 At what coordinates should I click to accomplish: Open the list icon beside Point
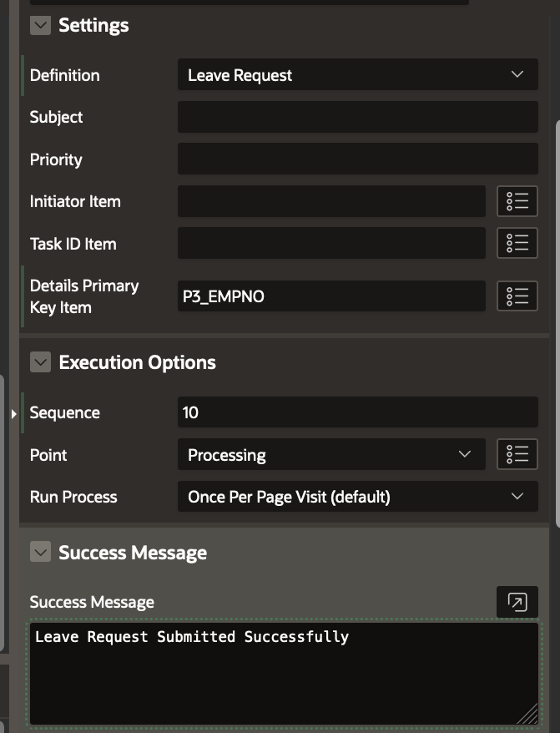[517, 454]
